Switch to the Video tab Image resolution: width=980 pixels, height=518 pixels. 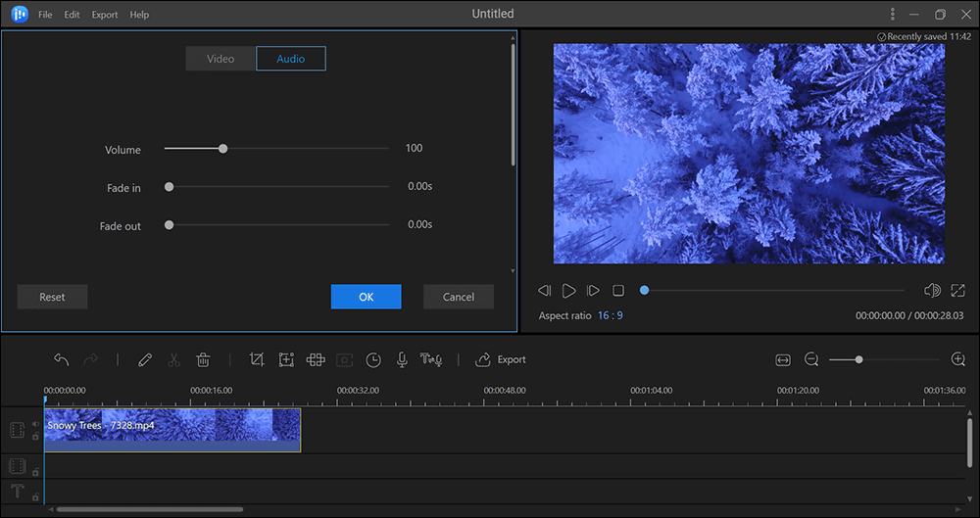220,59
